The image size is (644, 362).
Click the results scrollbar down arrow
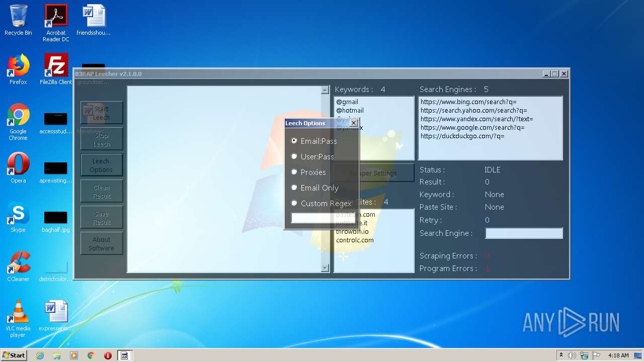coord(325,268)
